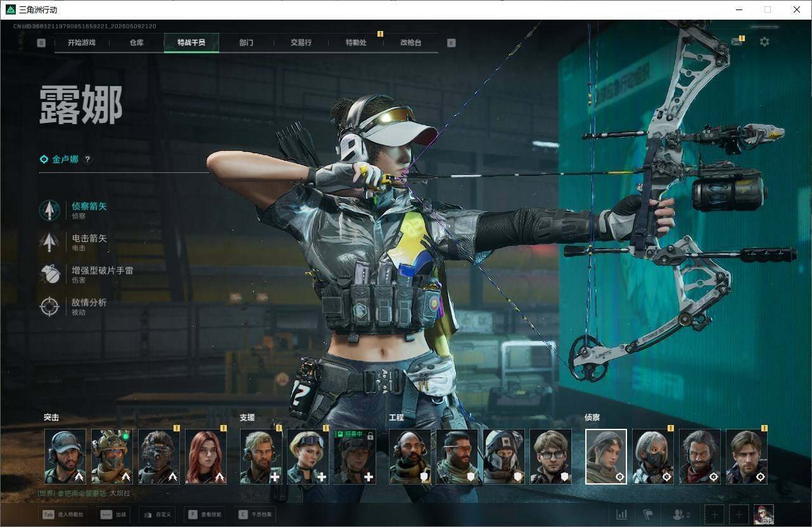The width and height of the screenshot is (812, 527).
Task: Click the flag icon in bottom bar
Action: click(x=648, y=514)
